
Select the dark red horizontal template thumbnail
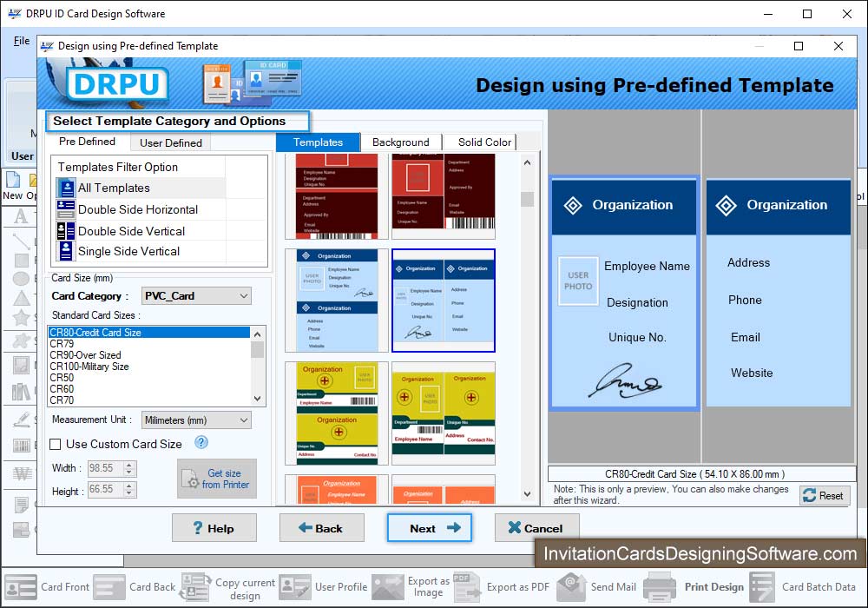[x=444, y=196]
